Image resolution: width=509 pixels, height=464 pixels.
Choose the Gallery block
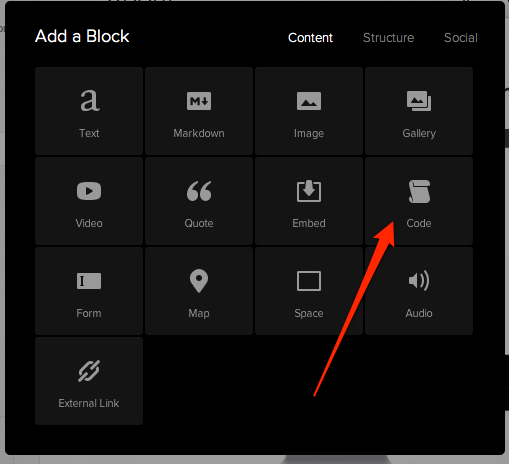[x=419, y=111]
